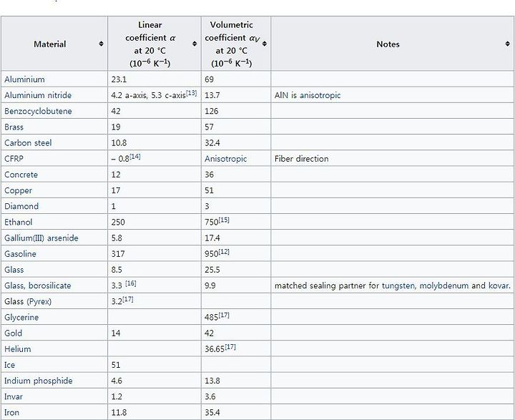515x420 pixels.
Task: Open citation [13] for Aluminium nitride
Action: point(192,93)
